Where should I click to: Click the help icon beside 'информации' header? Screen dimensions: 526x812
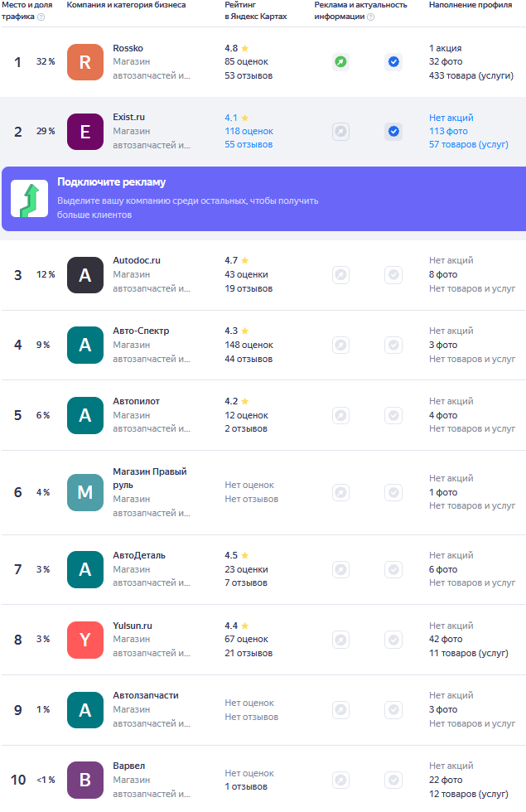(370, 17)
